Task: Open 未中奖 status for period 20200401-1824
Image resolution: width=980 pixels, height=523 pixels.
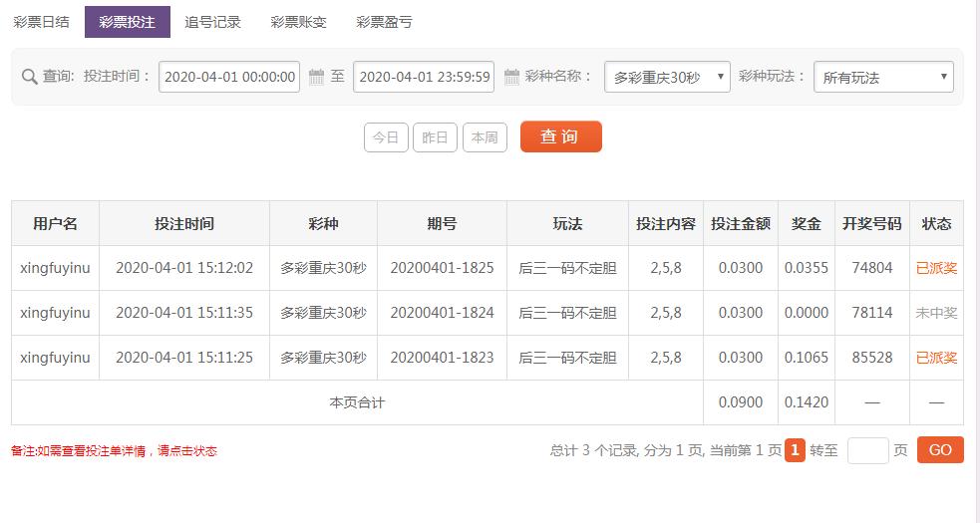Action: 936,313
